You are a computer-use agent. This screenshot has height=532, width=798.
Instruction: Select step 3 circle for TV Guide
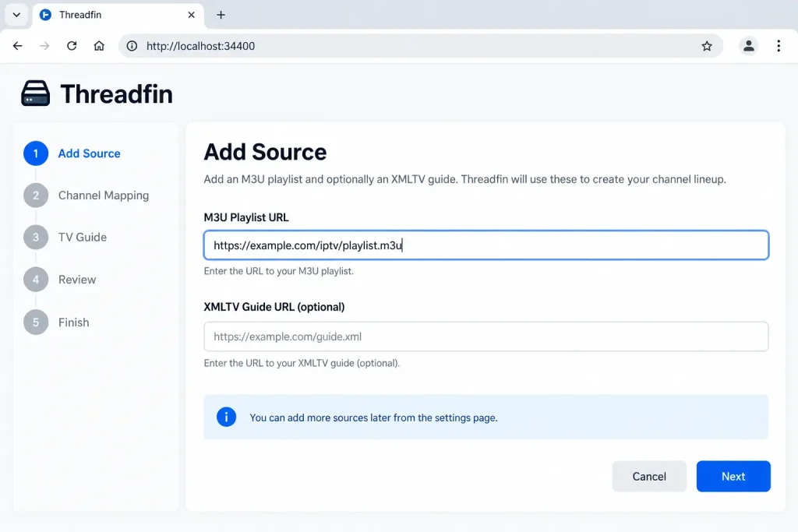coord(36,237)
